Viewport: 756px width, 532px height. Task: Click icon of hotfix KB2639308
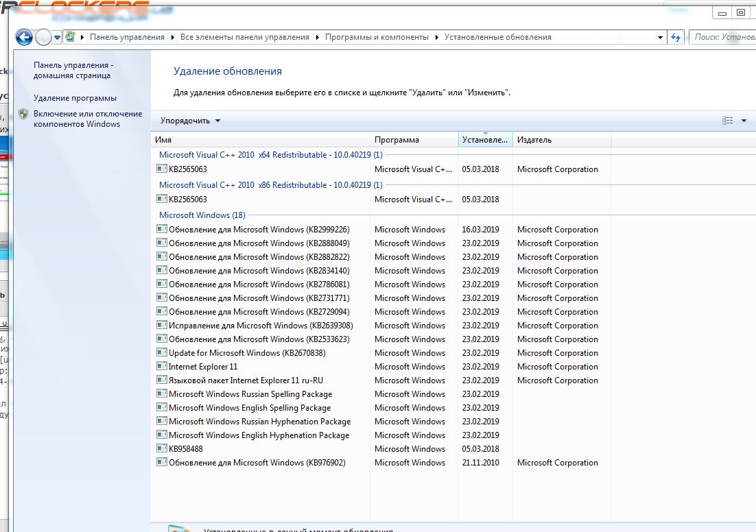(161, 325)
